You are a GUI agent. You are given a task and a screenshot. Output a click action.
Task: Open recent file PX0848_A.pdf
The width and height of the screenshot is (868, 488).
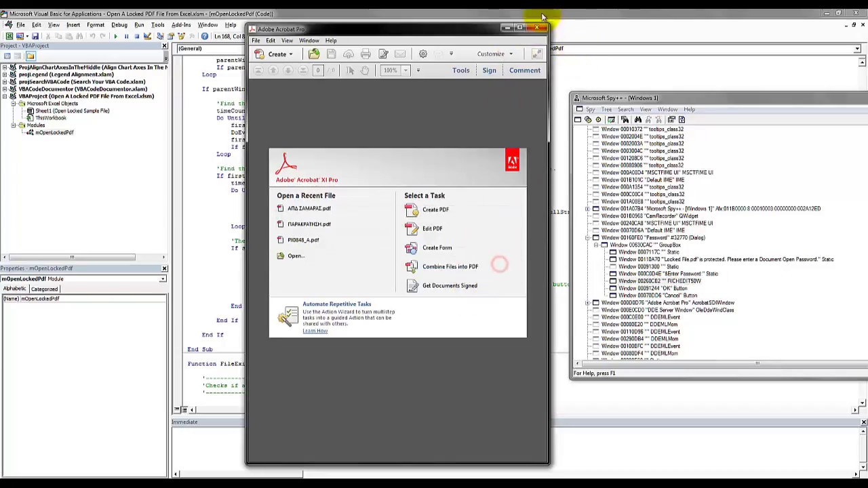(303, 240)
